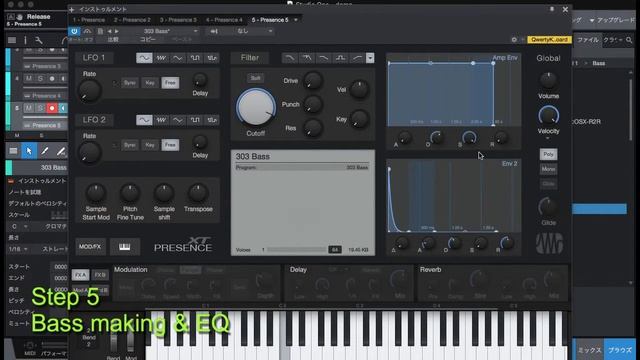The image size is (640, 360).
Task: Click the QwertyKeyboard button
Action: (549, 40)
